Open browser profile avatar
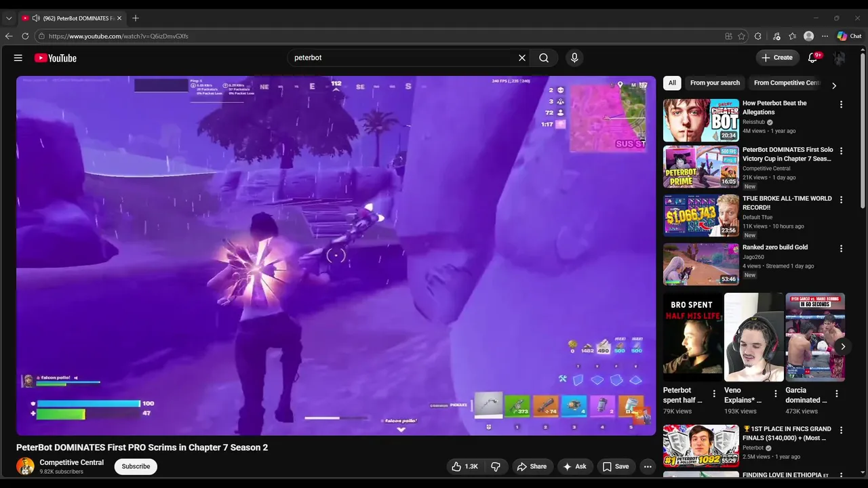868x488 pixels. point(808,36)
